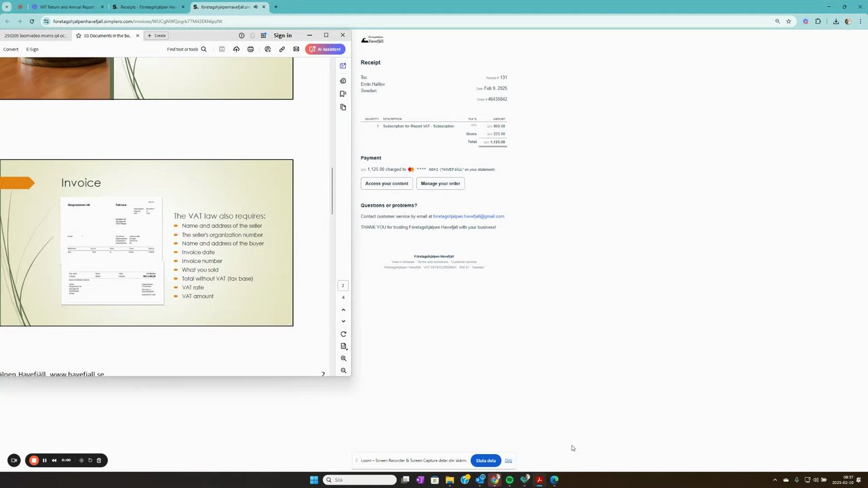Open the bookmarks panel icon
The width and height of the screenshot is (868, 488).
[x=343, y=94]
